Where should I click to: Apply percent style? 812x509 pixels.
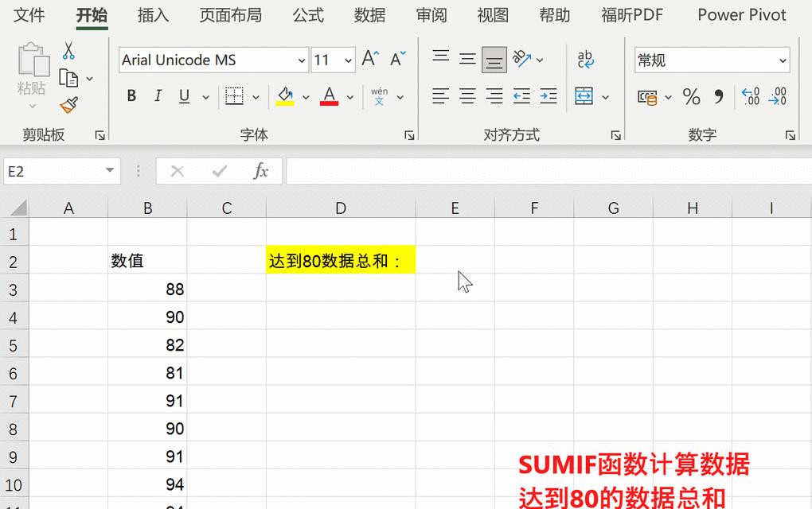(691, 97)
